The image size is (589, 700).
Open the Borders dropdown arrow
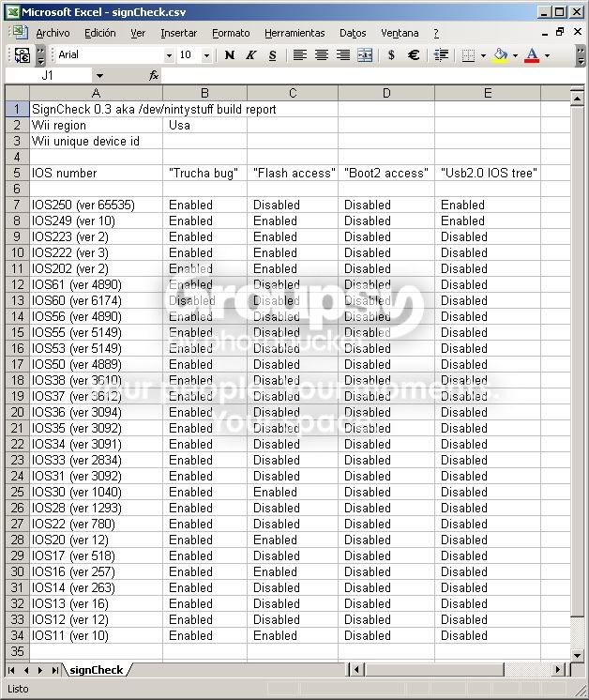[483, 55]
